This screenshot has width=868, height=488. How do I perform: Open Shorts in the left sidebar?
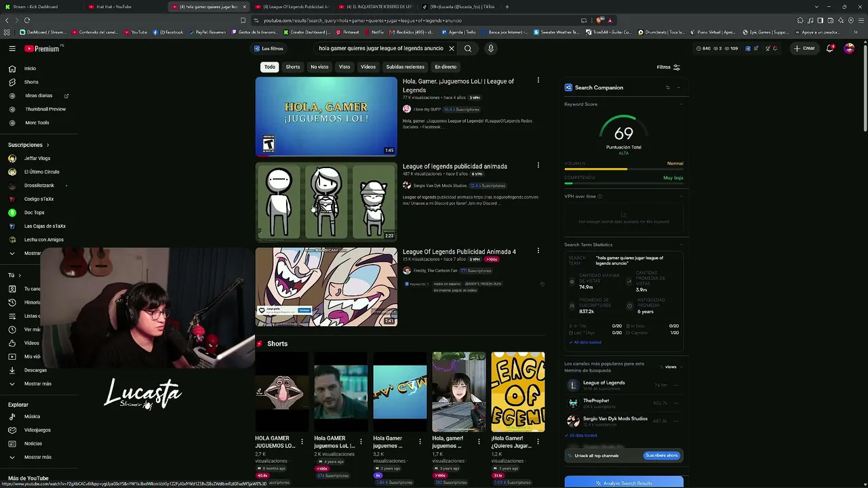tap(31, 82)
